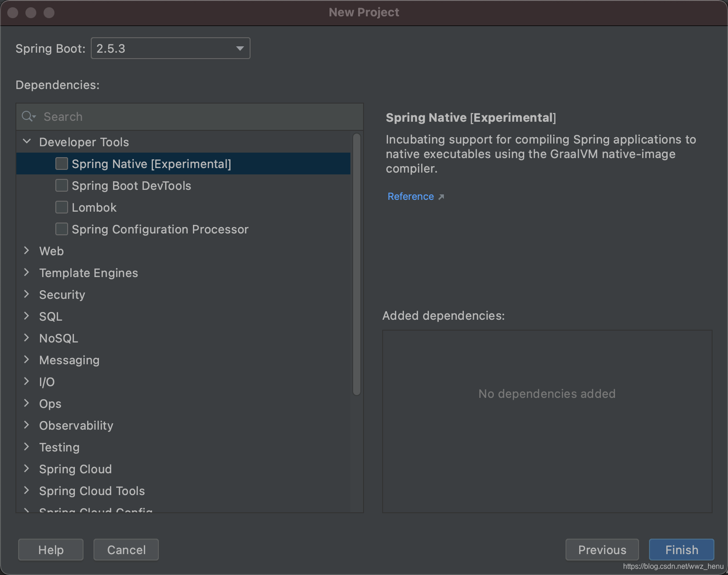
Task: Go back with the Previous button
Action: coord(602,550)
